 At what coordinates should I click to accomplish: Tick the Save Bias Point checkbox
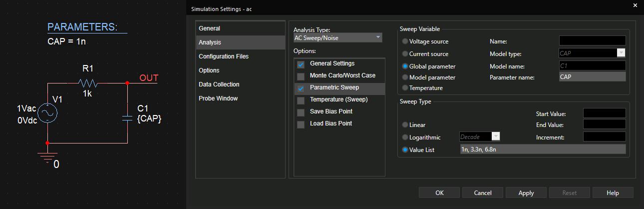pos(301,112)
